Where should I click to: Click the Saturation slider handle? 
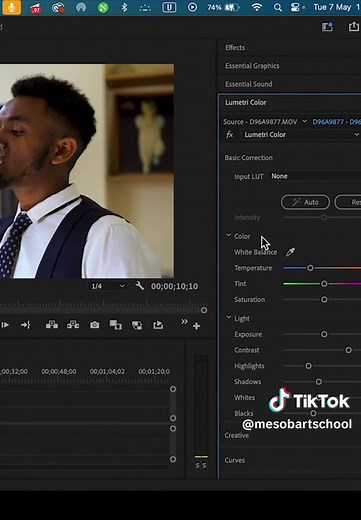[324, 299]
